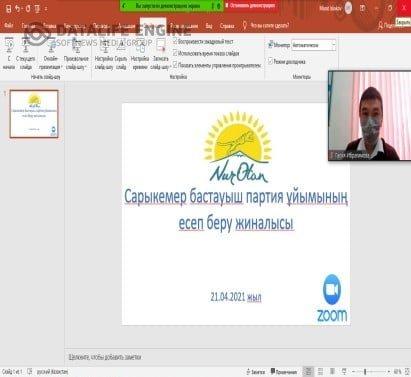
Task: Select slide 1 thumbnail in panel
Action: 34,114
